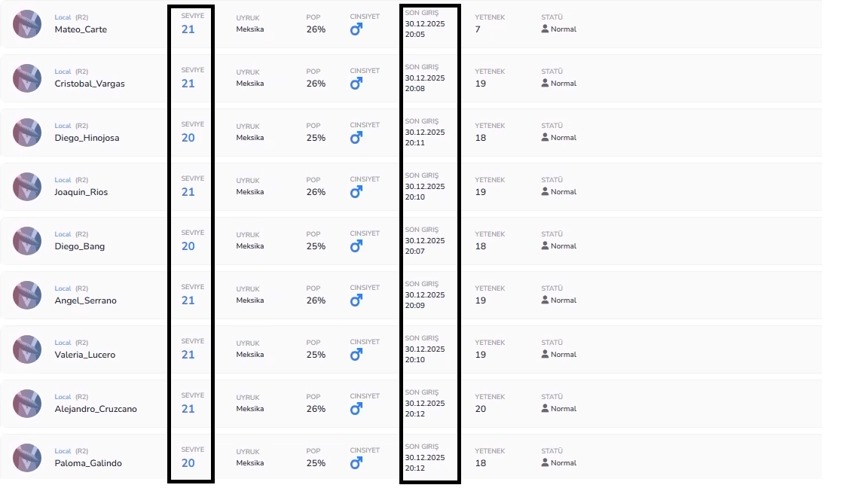
Task: Open Diego_Hinojosa character profile name
Action: [x=87, y=138]
